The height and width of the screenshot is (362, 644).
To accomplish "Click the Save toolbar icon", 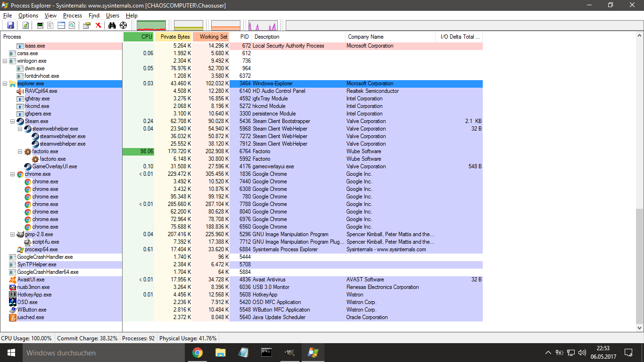I will tap(10, 25).
